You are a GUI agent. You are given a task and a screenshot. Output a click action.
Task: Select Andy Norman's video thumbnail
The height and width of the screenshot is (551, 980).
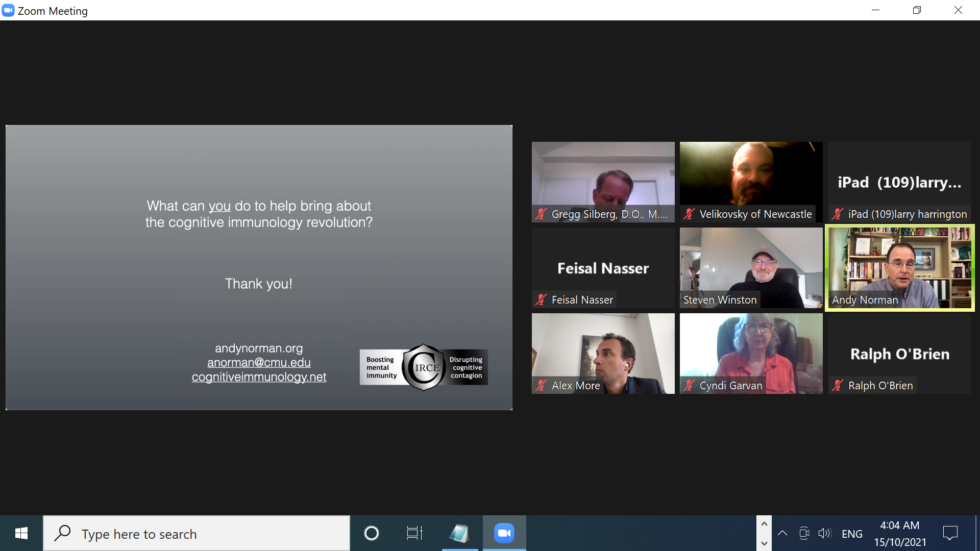[900, 267]
